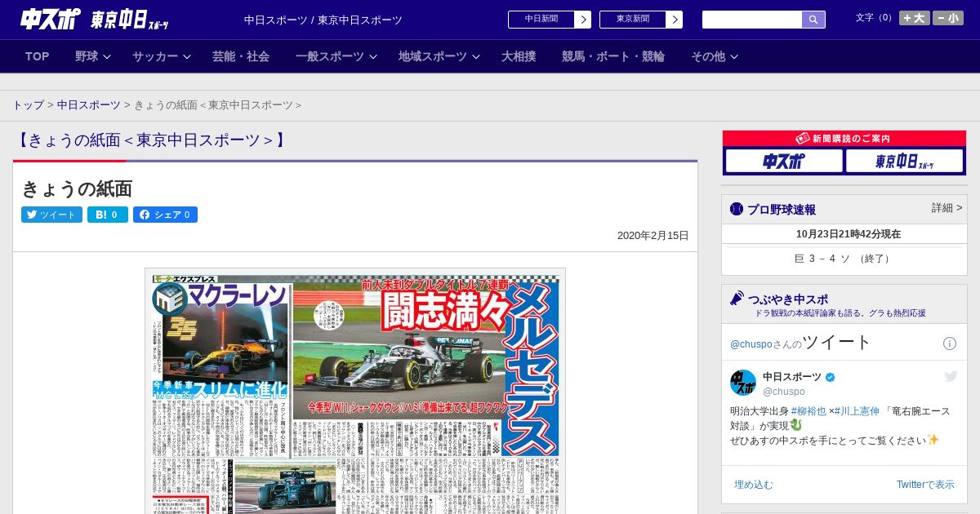The width and height of the screenshot is (980, 514).
Task: Click the 東京中日スポーツ logo in header
Action: pos(129,20)
